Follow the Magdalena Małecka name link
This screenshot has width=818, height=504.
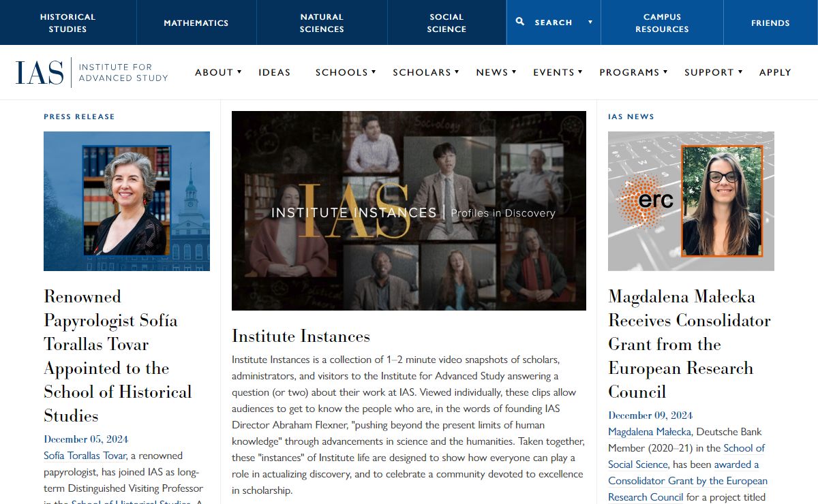click(x=650, y=432)
